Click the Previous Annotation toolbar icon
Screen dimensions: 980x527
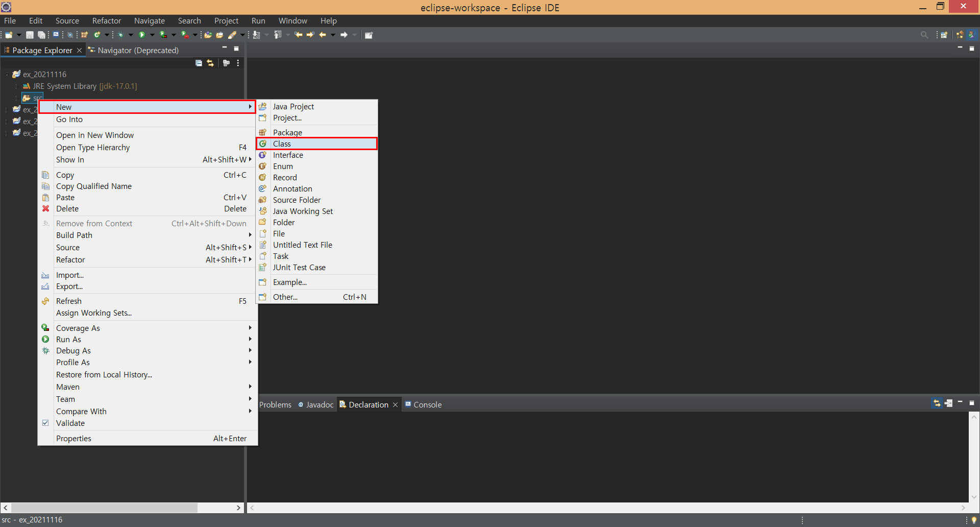tap(278, 35)
